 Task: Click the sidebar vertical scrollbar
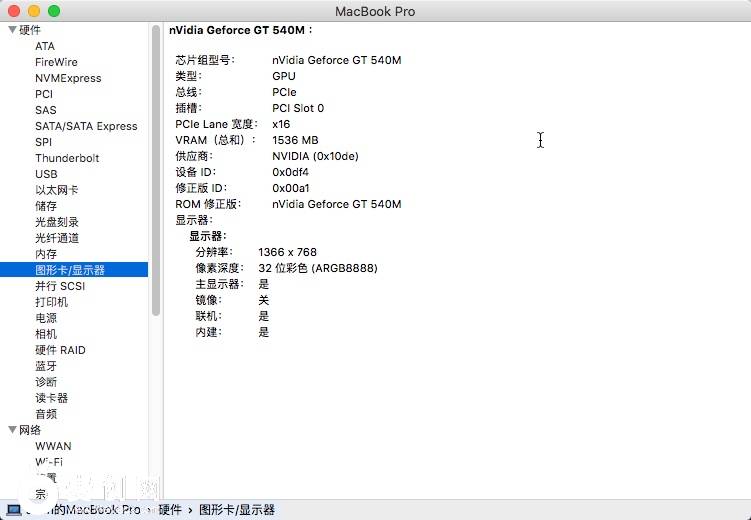coord(156,170)
